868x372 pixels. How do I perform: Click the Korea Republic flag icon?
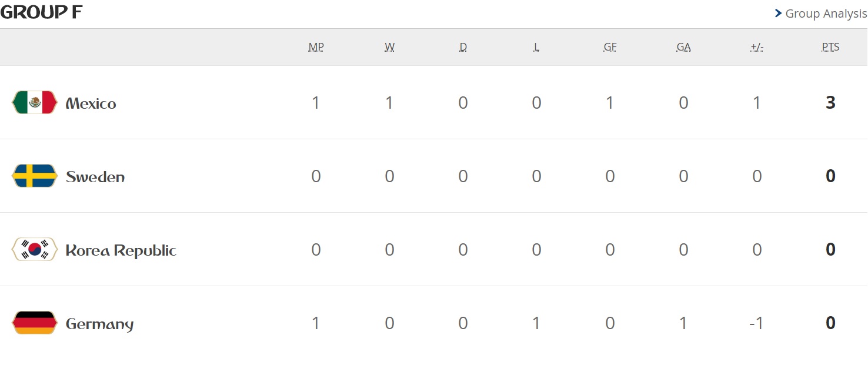click(x=35, y=250)
